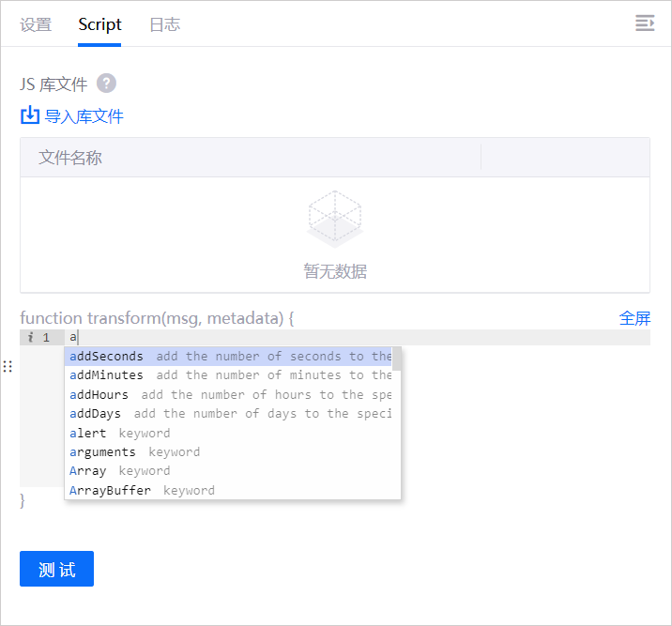Open the collapse panel menu icon
The height and width of the screenshot is (626, 672).
point(645,23)
